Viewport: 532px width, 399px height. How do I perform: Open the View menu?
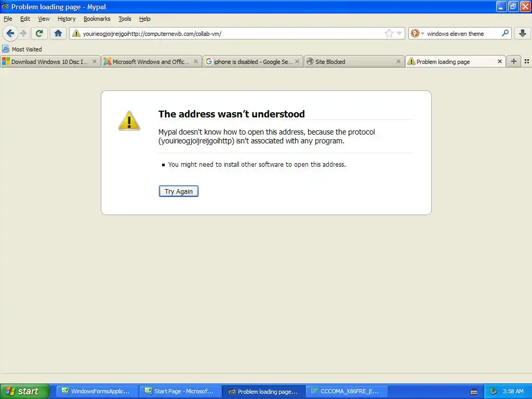44,19
